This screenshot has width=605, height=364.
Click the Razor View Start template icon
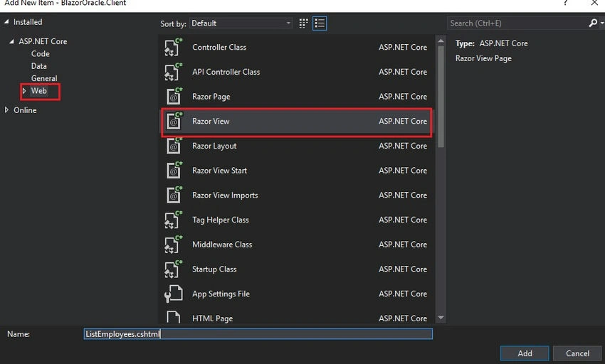click(174, 171)
